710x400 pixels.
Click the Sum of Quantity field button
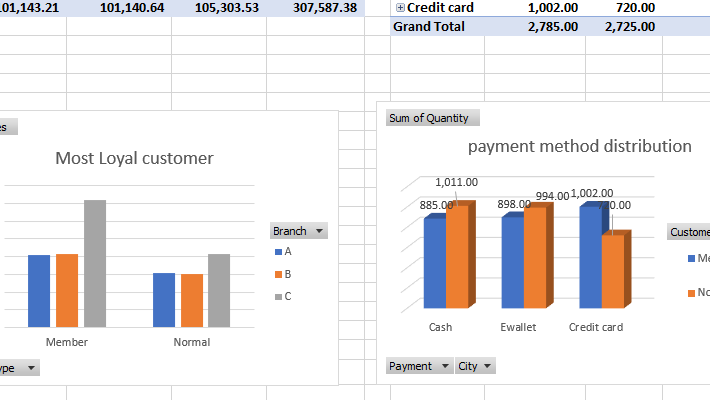432,118
